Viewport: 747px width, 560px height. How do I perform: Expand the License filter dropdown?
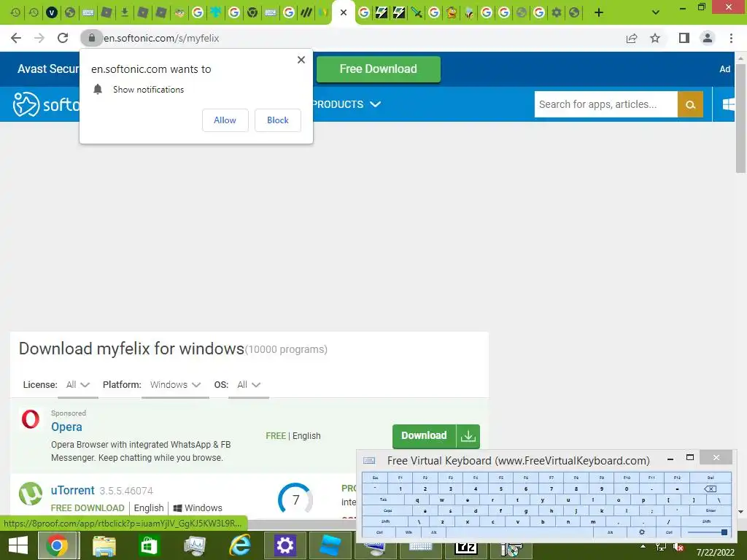pos(77,385)
